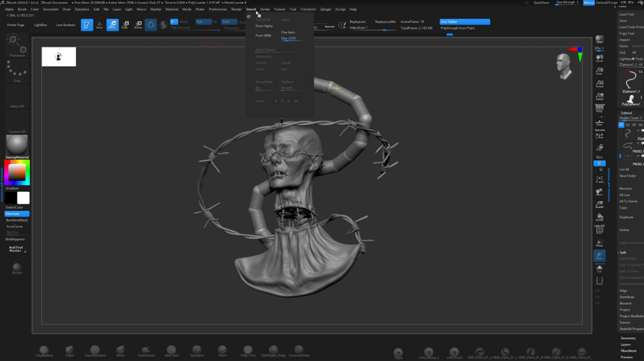This screenshot has width=644, height=361.
Task: Choose the SnakeHook brush
Action: point(146,351)
